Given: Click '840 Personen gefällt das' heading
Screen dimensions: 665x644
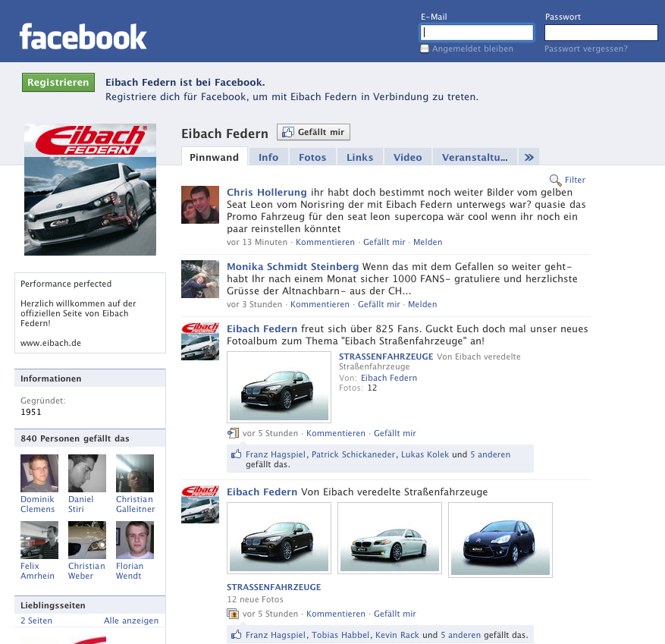Looking at the screenshot, I should (x=75, y=438).
